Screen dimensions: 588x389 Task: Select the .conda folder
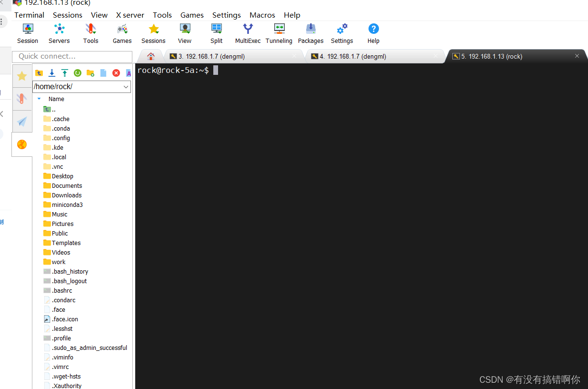pos(57,128)
